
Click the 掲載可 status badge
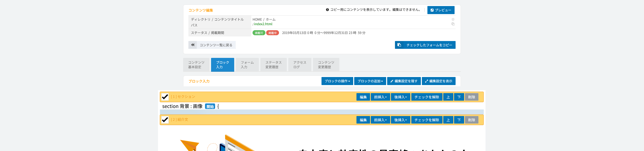(x=259, y=33)
